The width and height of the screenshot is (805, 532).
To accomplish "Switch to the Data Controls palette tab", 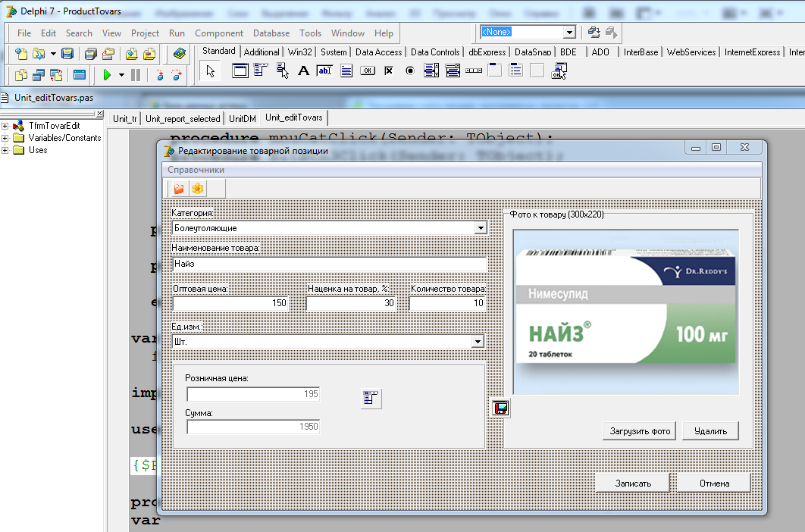I will pos(434,52).
